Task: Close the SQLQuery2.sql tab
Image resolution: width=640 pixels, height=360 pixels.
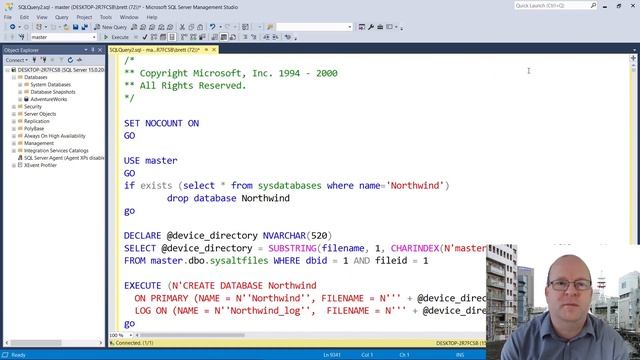Action: (x=214, y=50)
